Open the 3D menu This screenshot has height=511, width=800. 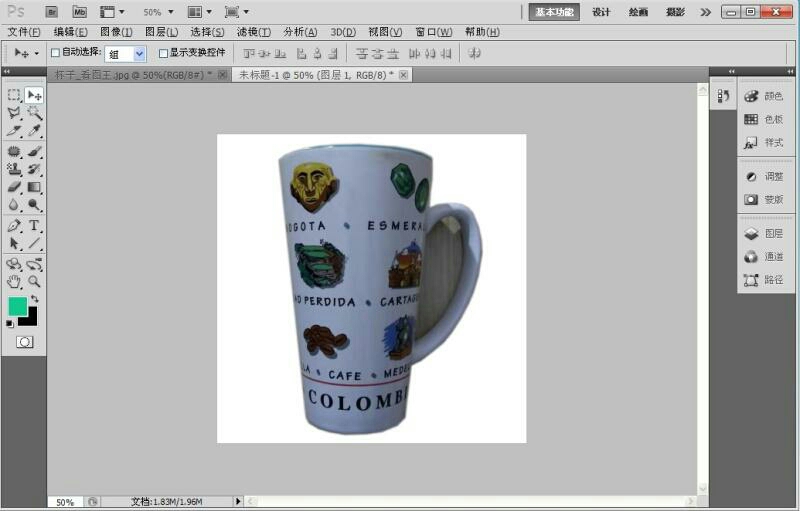(x=343, y=32)
